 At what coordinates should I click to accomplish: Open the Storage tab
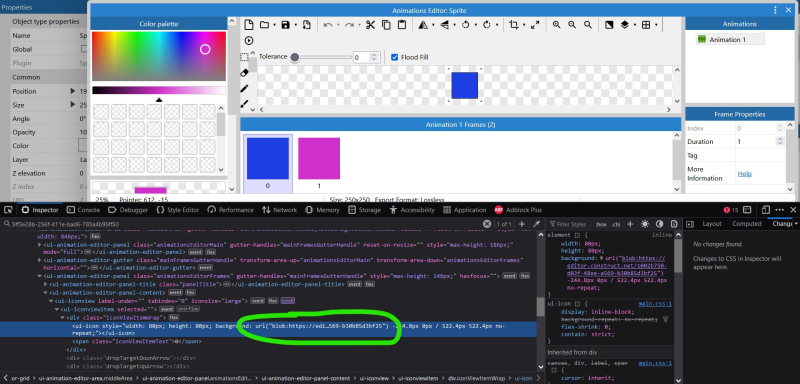coord(364,210)
